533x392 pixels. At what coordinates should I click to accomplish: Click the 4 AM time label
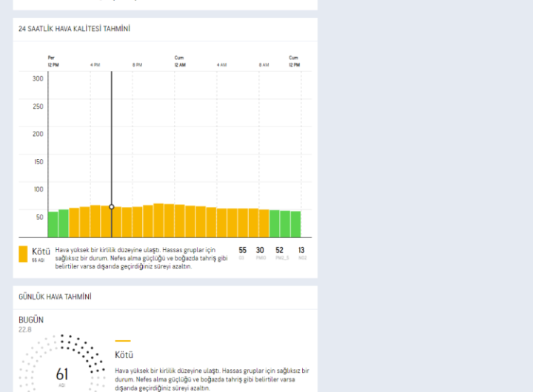click(221, 65)
